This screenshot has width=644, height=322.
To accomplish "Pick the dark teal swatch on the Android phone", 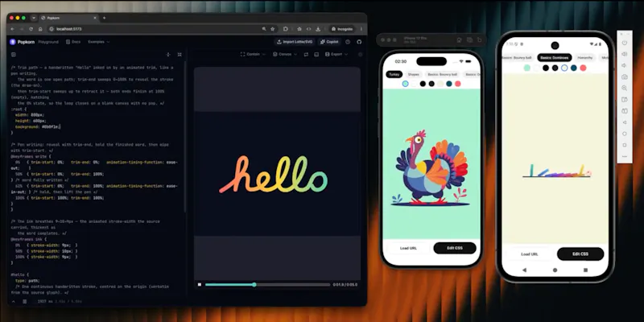I will coord(574,68).
